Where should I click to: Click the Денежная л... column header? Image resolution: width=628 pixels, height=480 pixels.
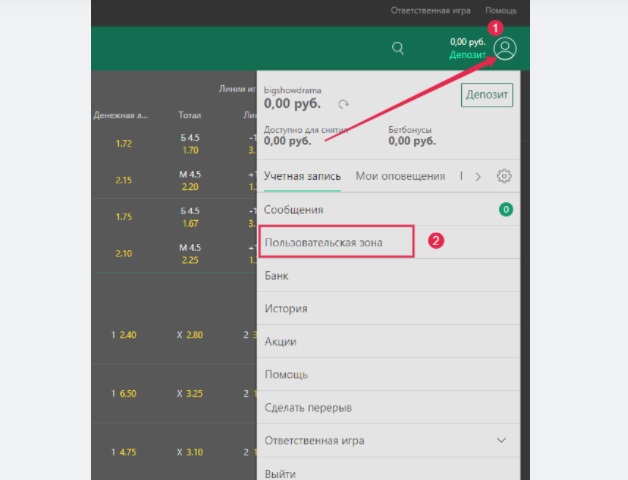(x=121, y=115)
